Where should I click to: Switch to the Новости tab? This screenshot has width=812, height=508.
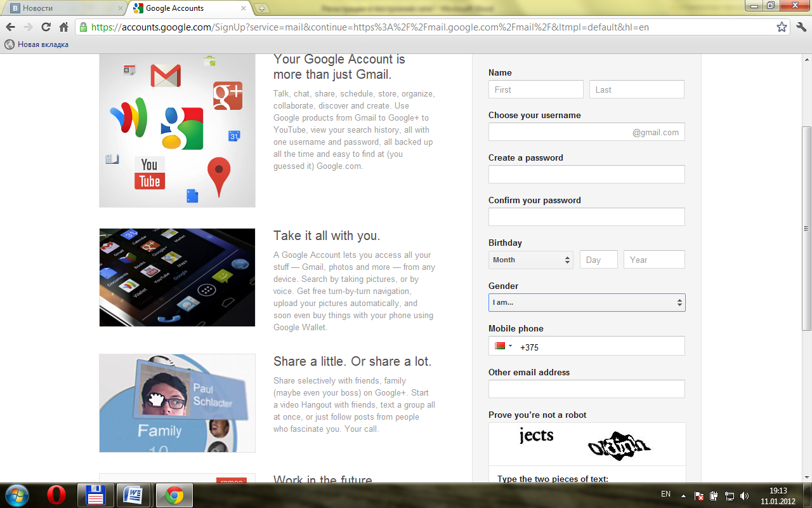click(x=63, y=8)
